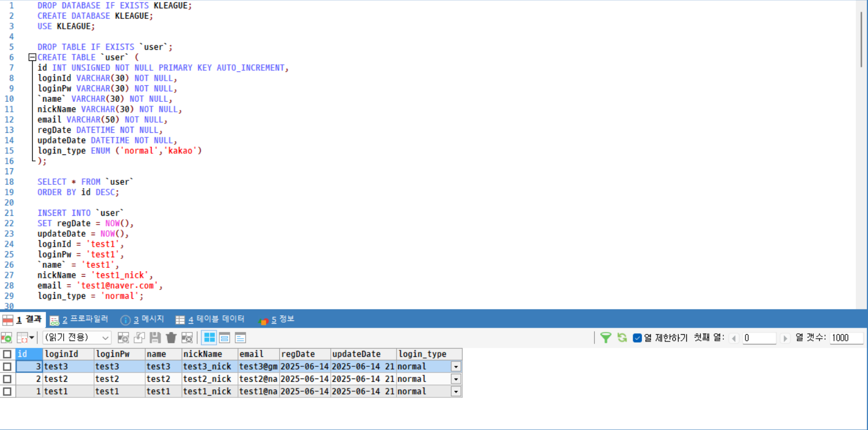Open the 4 테이블 데이터 tab
The image size is (868, 430).
click(x=209, y=319)
